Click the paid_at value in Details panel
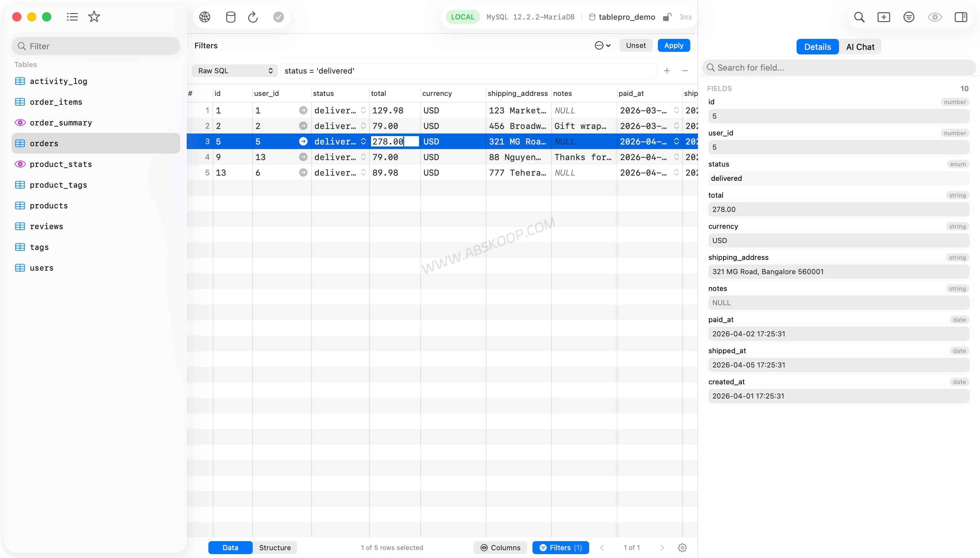 839,333
